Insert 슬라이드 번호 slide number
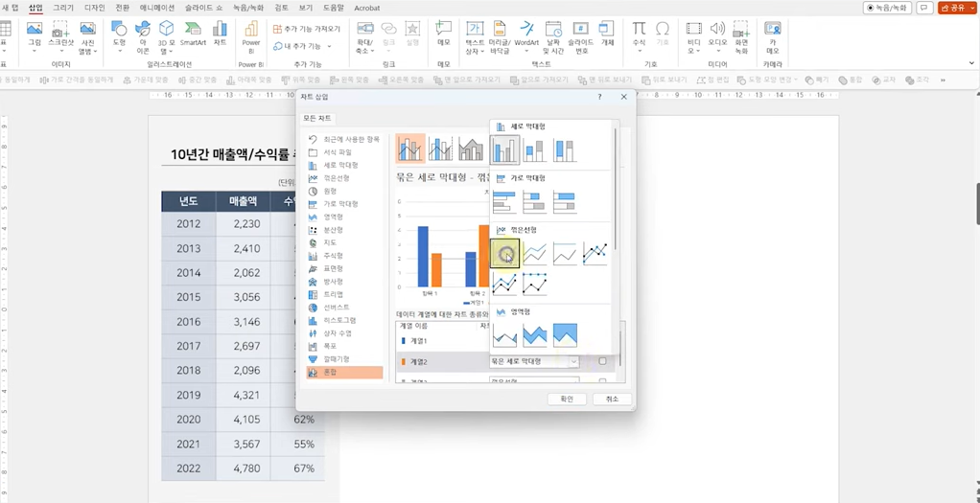The height and width of the screenshot is (503, 980). 581,36
